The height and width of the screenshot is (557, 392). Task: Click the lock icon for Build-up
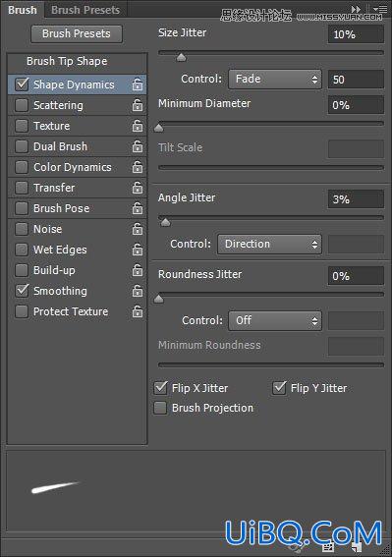click(x=138, y=270)
